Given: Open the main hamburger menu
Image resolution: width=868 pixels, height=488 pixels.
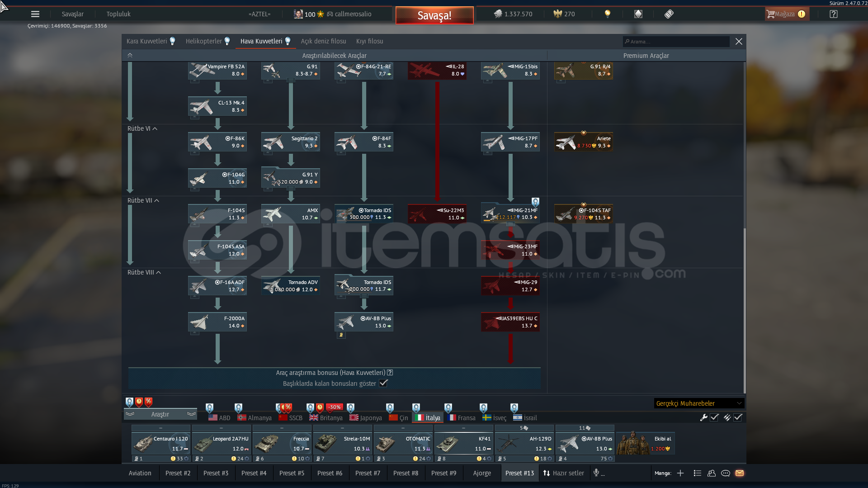Looking at the screenshot, I should point(35,14).
